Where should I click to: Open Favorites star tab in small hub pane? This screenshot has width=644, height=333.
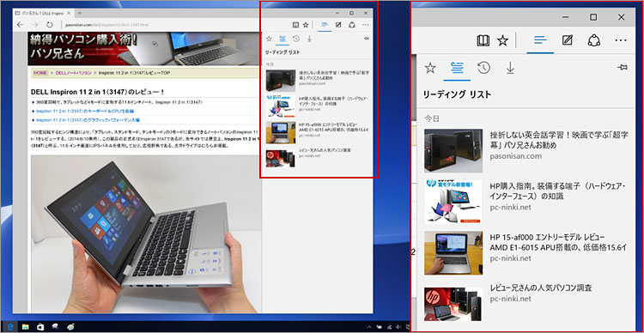pos(269,39)
